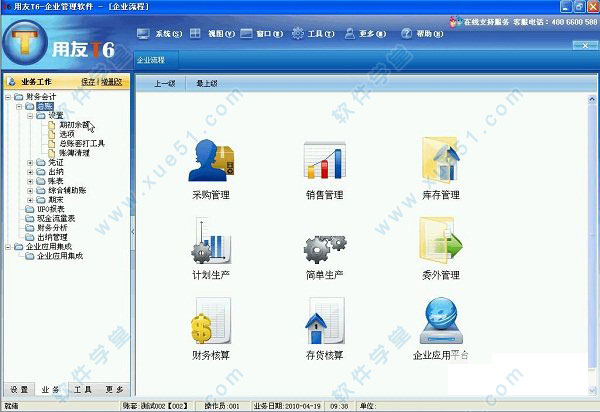The image size is (600, 412).
Task: Open the 工具(T) menu
Action: pos(313,34)
